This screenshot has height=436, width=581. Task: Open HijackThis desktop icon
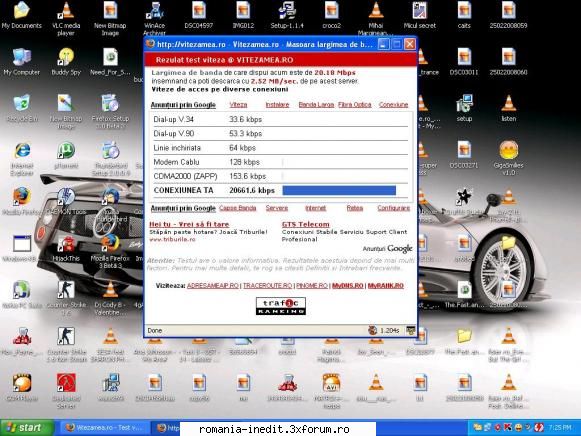click(66, 249)
